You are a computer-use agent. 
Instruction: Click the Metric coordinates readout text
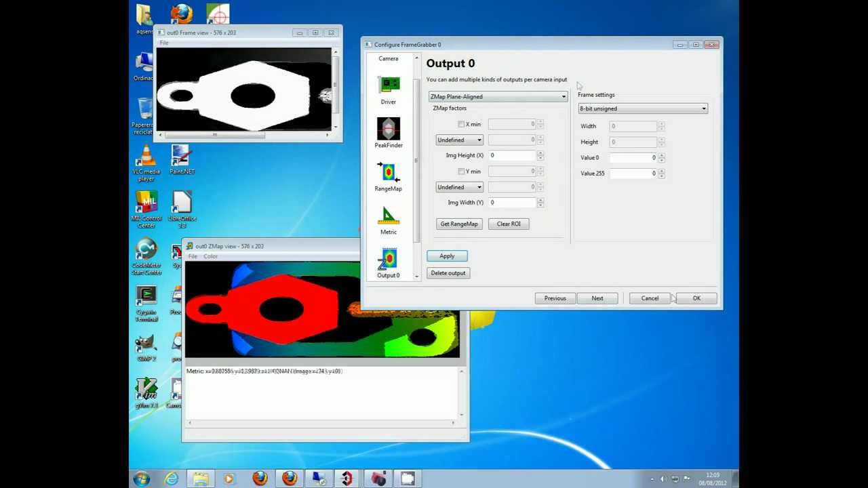(264, 371)
